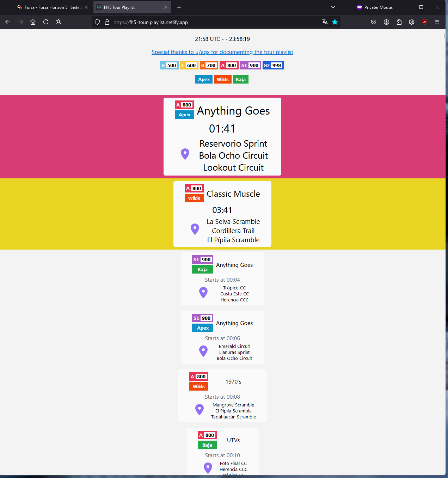Image resolution: width=448 pixels, height=478 pixels.
Task: Click the Cordillera Trail route text
Action: pyautogui.click(x=233, y=231)
